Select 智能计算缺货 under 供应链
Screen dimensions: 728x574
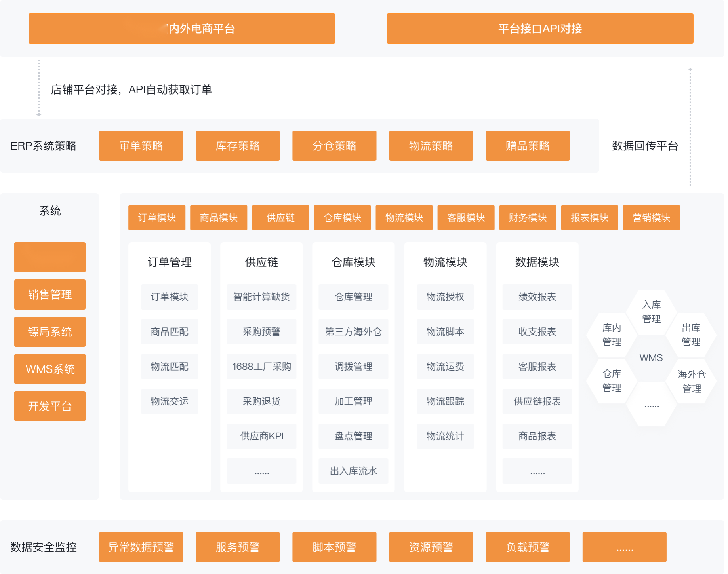point(261,297)
